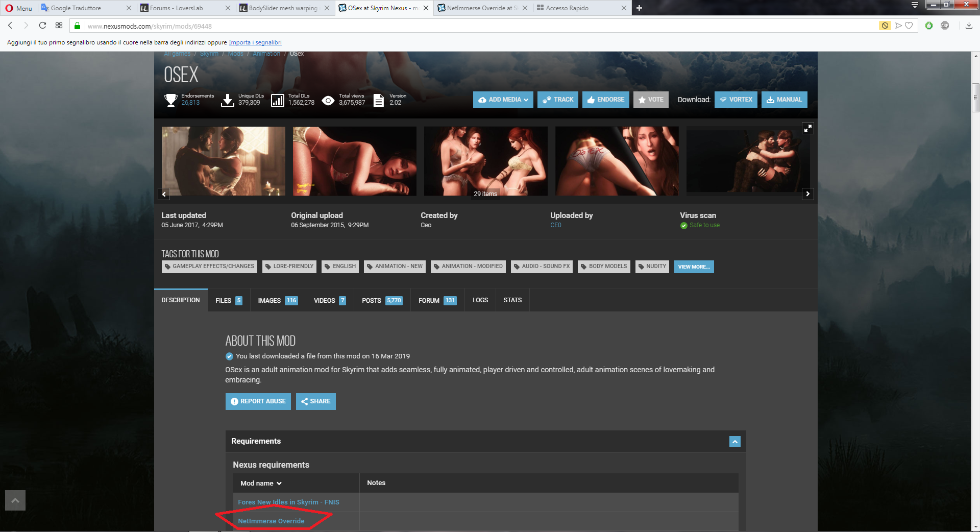This screenshot has width=980, height=532.
Task: Close the Forums - LoversLab tab
Action: [228, 8]
